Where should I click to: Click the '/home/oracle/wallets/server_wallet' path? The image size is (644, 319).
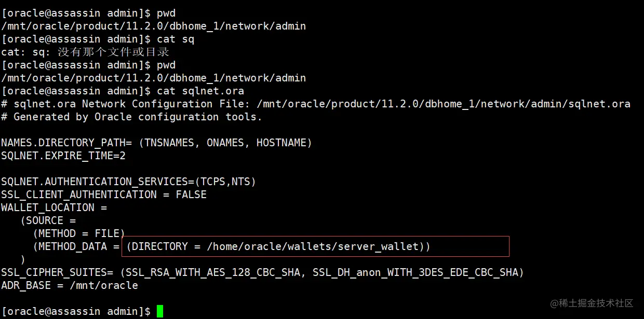(x=313, y=246)
